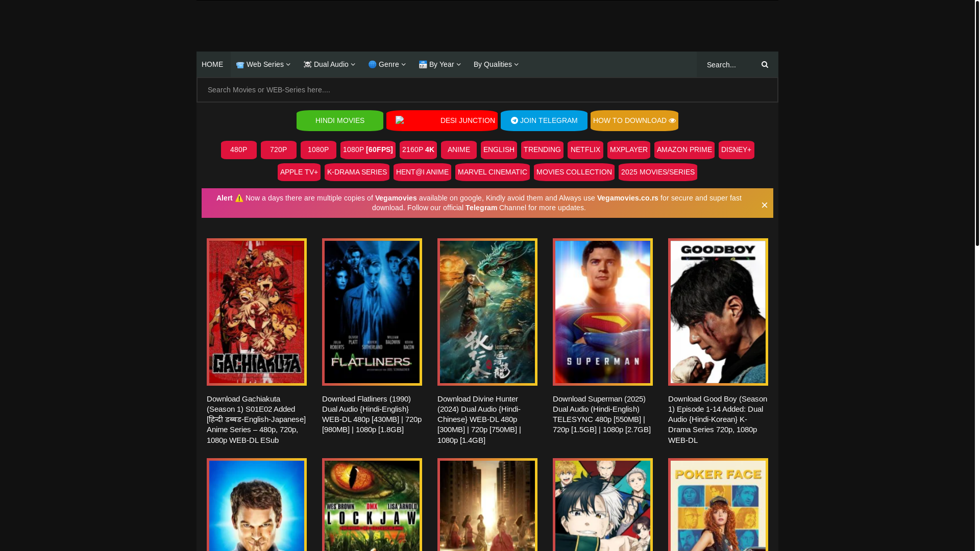Open the Goodboy poster thumbnail
The image size is (980, 551).
coord(718,312)
